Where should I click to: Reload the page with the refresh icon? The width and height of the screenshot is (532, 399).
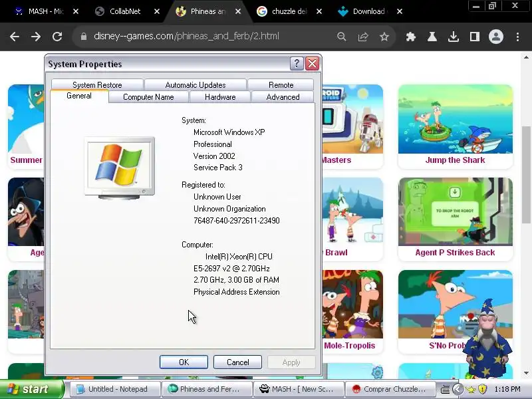57,37
